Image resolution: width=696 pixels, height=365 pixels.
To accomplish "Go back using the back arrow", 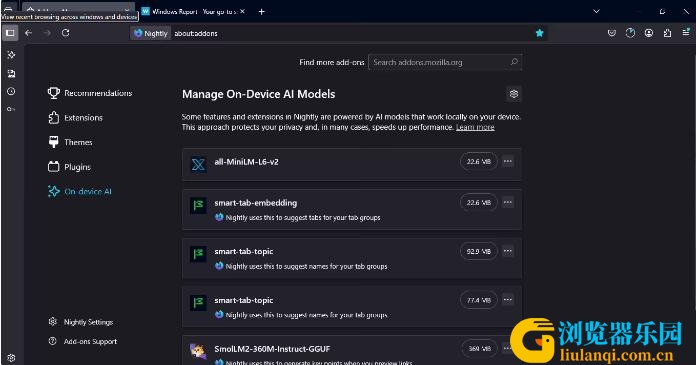I will pos(29,33).
